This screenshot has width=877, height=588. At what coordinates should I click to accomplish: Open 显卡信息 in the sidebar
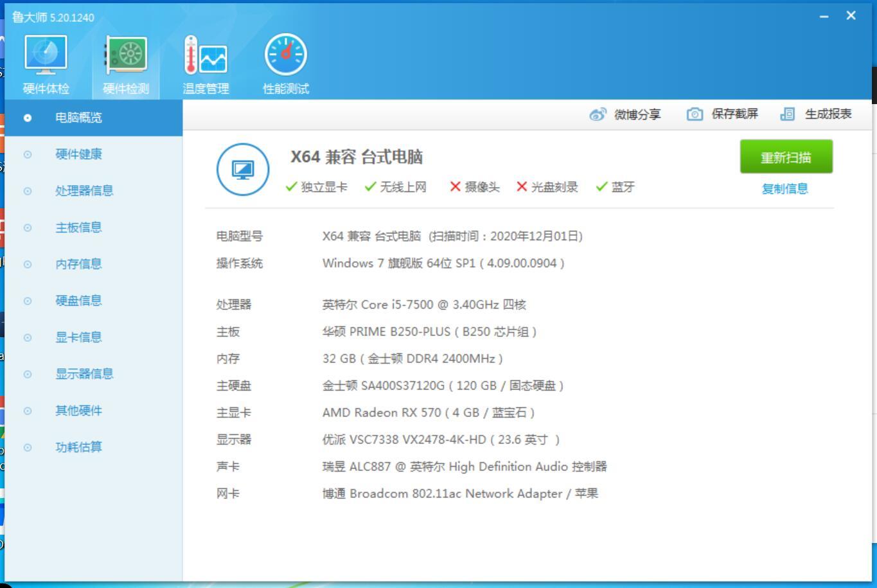pos(94,337)
